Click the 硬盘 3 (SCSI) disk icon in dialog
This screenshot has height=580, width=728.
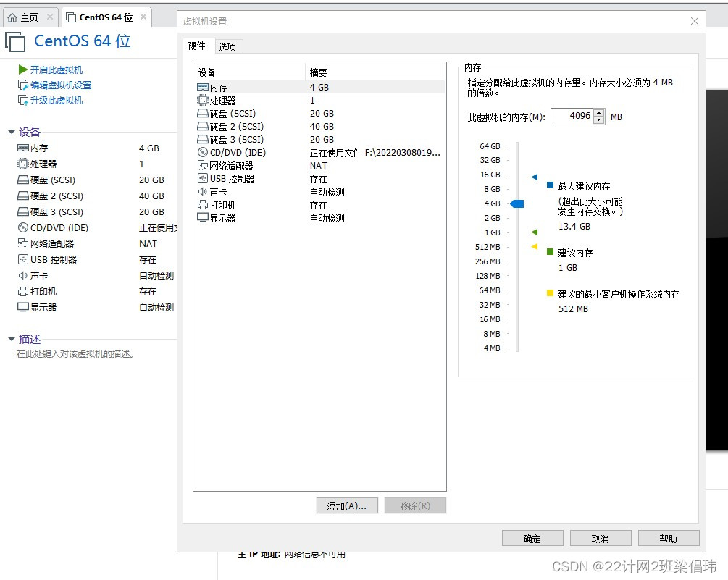coord(202,139)
